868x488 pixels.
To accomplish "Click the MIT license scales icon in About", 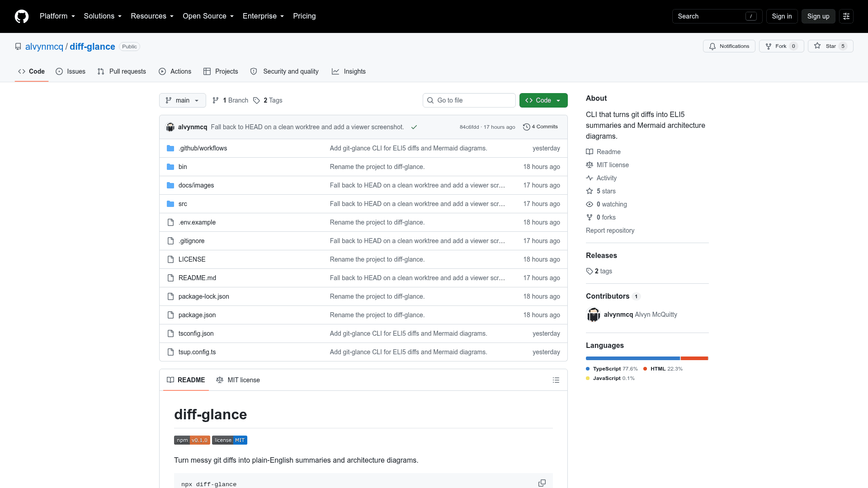I will coord(590,165).
